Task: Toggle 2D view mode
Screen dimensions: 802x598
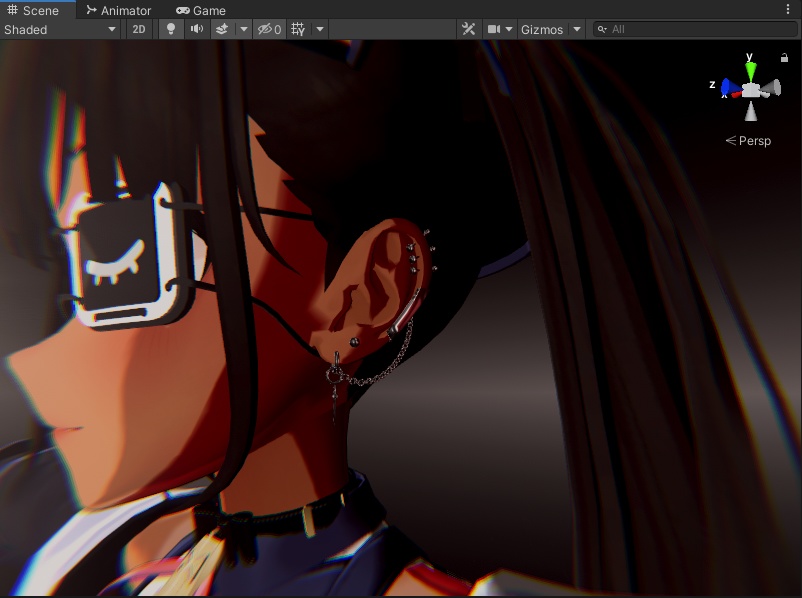Action: click(x=139, y=29)
